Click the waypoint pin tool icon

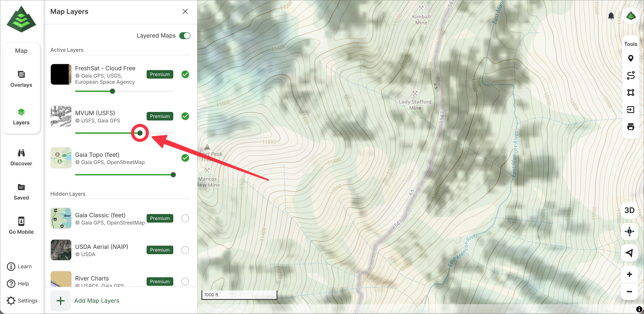pyautogui.click(x=630, y=58)
